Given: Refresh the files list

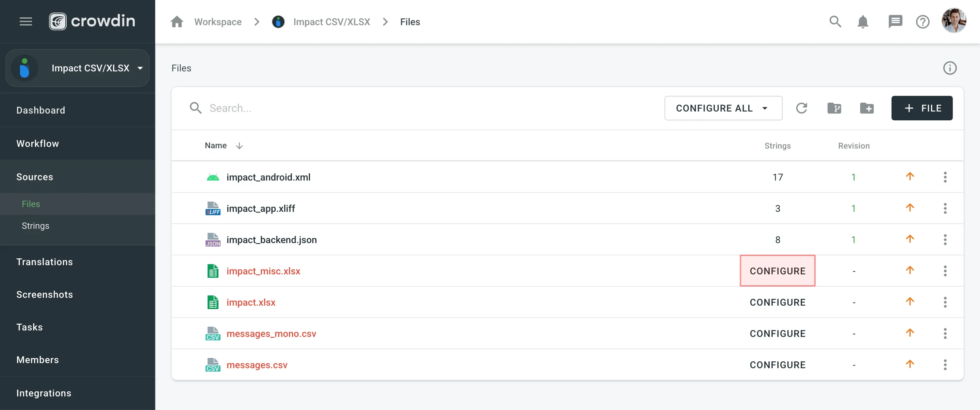Looking at the screenshot, I should coord(802,108).
